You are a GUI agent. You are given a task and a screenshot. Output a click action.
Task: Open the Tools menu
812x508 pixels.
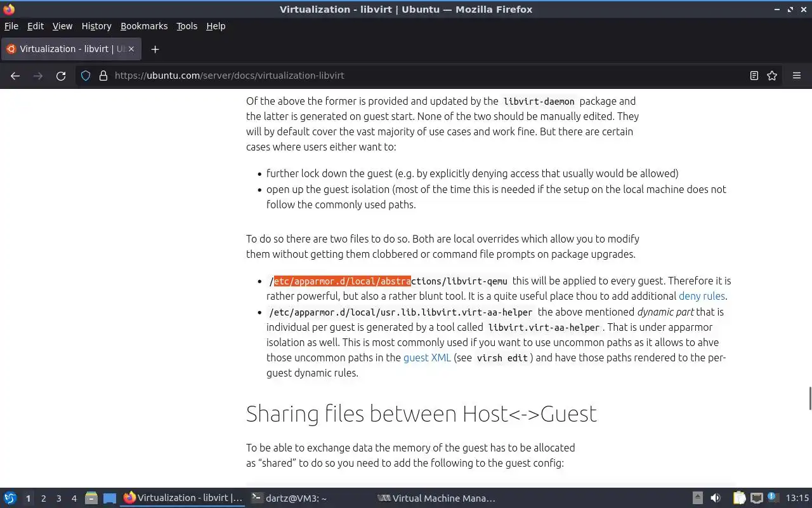(x=187, y=26)
